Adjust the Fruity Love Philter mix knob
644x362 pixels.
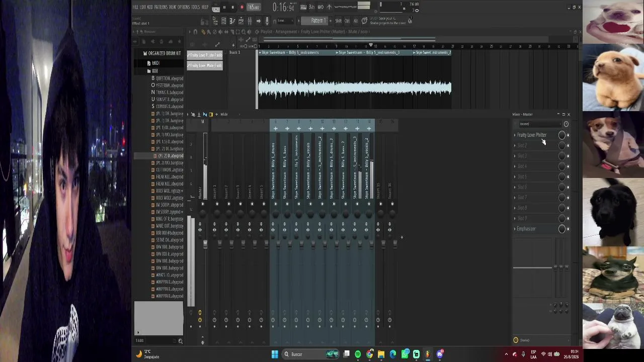point(561,135)
